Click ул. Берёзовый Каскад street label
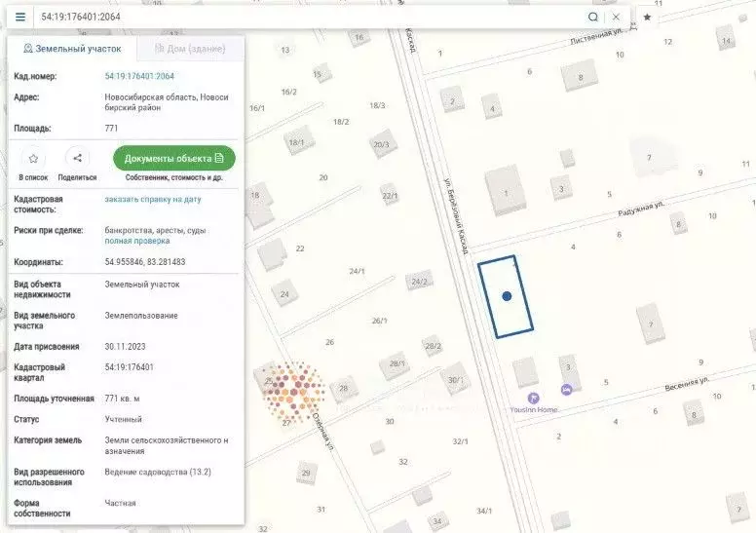The image size is (756, 533). click(x=456, y=215)
